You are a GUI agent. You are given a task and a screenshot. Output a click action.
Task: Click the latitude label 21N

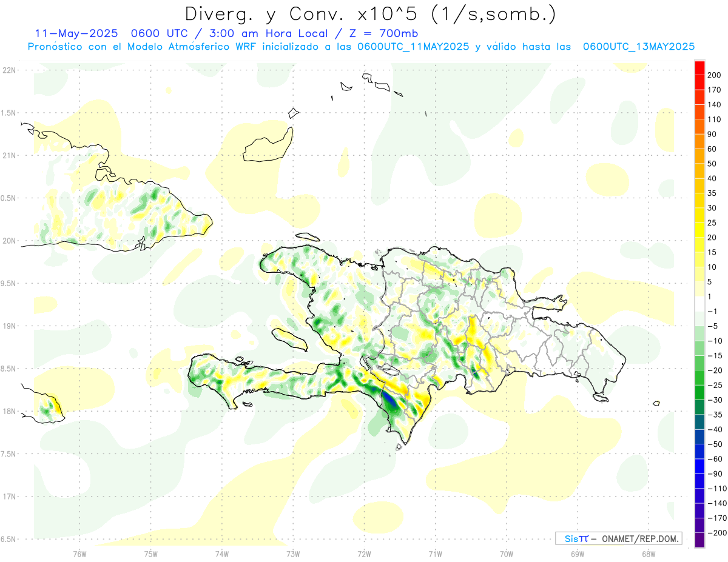(9, 156)
